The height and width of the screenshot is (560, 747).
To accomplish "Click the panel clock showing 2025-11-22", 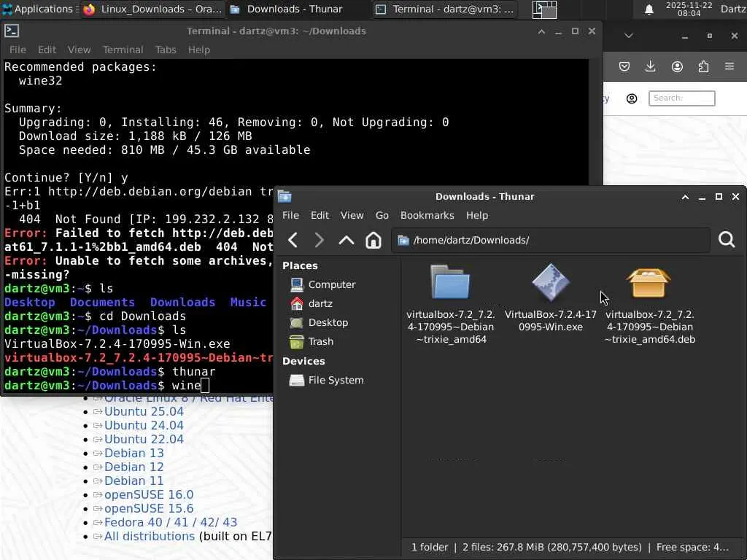I will point(689,9).
